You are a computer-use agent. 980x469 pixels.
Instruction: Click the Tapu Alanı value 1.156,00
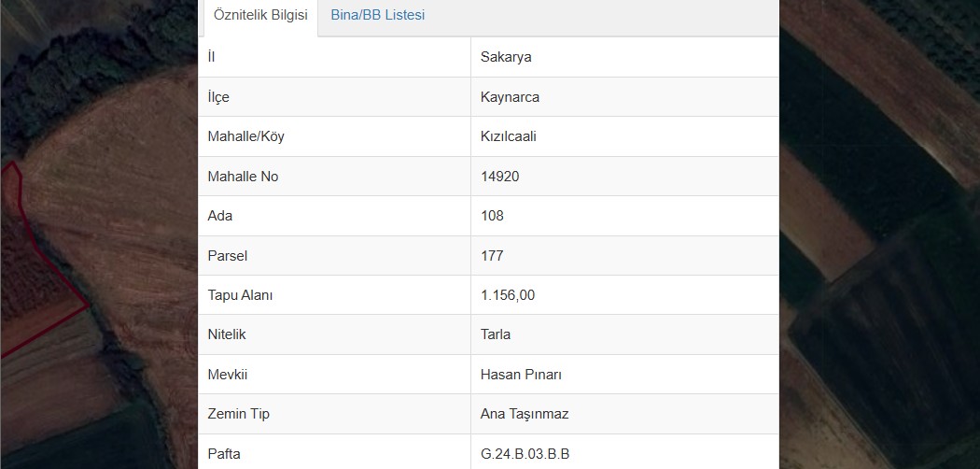(508, 295)
